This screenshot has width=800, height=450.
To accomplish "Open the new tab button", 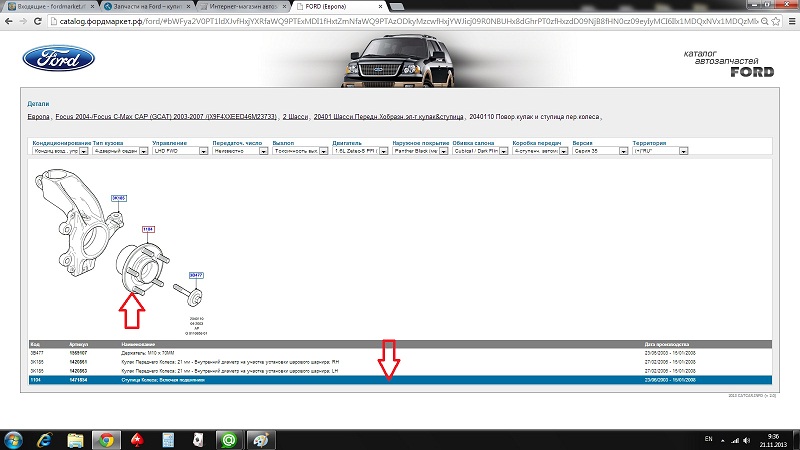I will click(x=396, y=7).
